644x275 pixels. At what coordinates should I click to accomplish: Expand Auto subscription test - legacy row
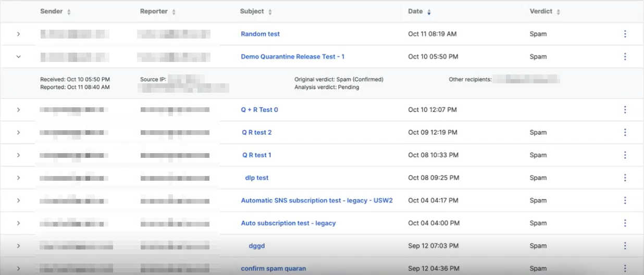(18, 223)
